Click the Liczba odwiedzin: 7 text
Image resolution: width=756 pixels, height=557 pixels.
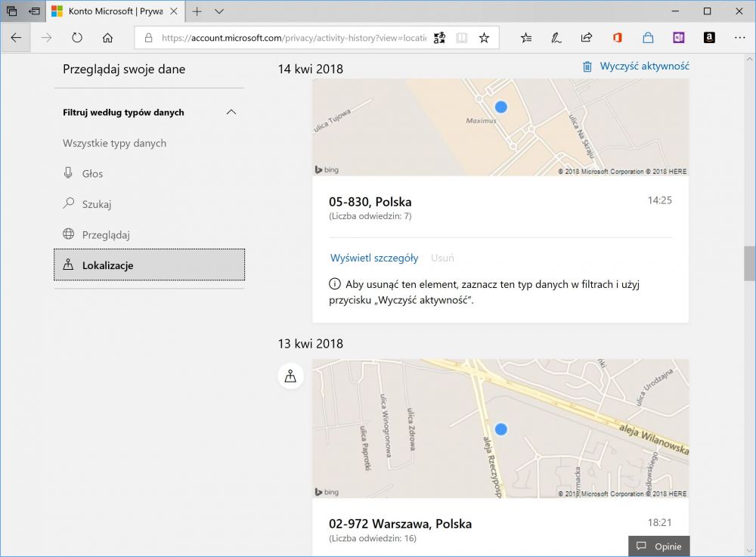point(370,216)
